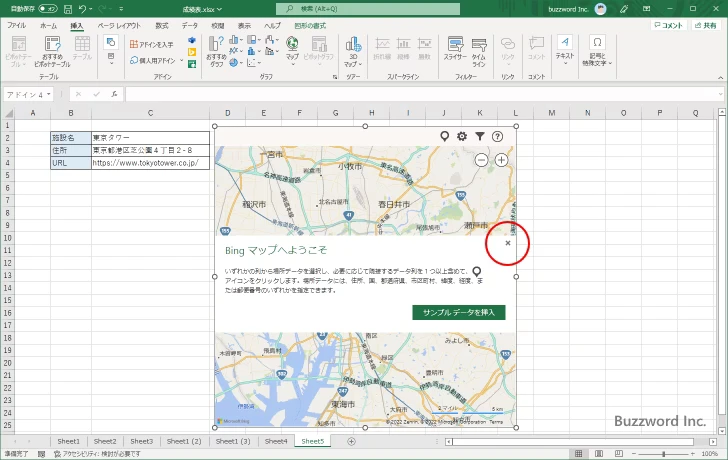Add a new sheet with plus button

pyautogui.click(x=351, y=441)
